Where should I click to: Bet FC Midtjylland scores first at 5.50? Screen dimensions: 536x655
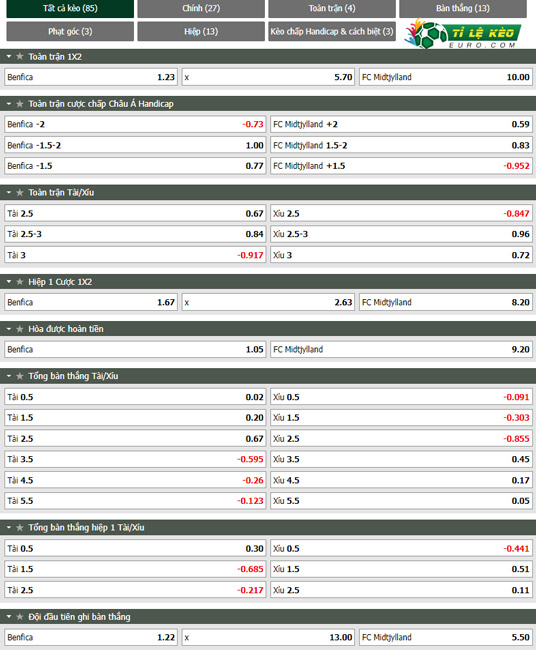click(445, 637)
